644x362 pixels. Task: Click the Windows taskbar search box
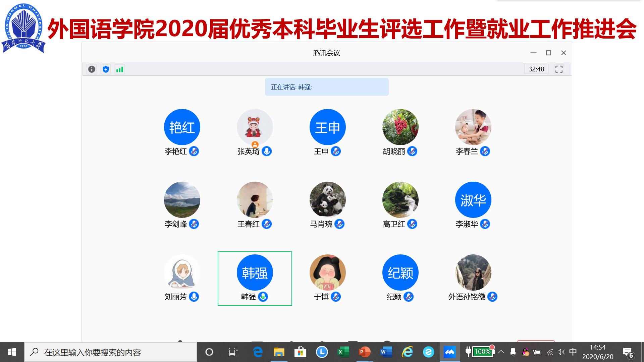click(x=111, y=352)
